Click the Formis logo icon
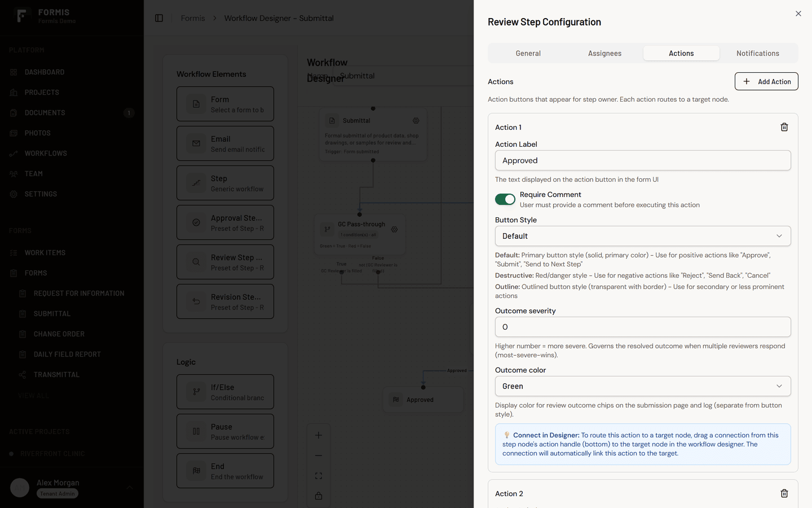The width and height of the screenshot is (812, 508). tap(21, 16)
